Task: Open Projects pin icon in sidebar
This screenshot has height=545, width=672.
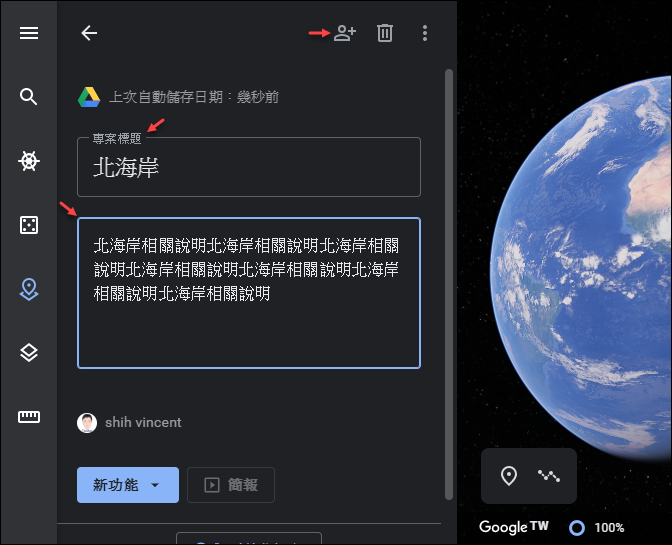Action: pos(29,289)
